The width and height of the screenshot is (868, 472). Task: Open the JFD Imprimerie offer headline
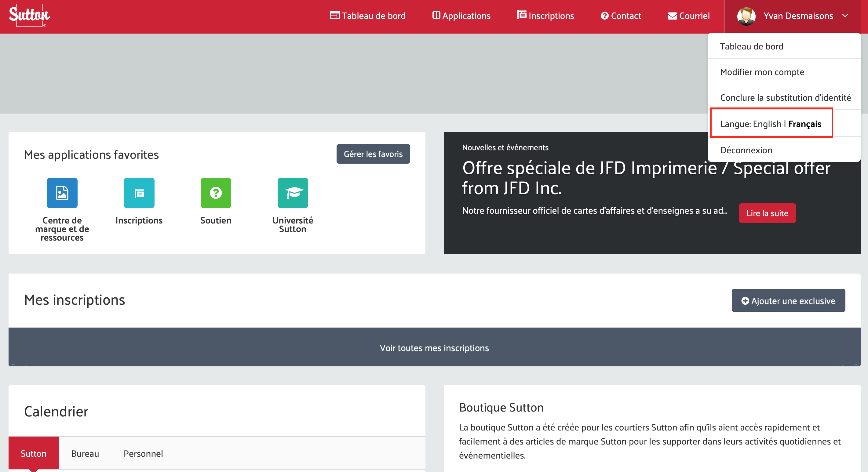[x=646, y=178]
